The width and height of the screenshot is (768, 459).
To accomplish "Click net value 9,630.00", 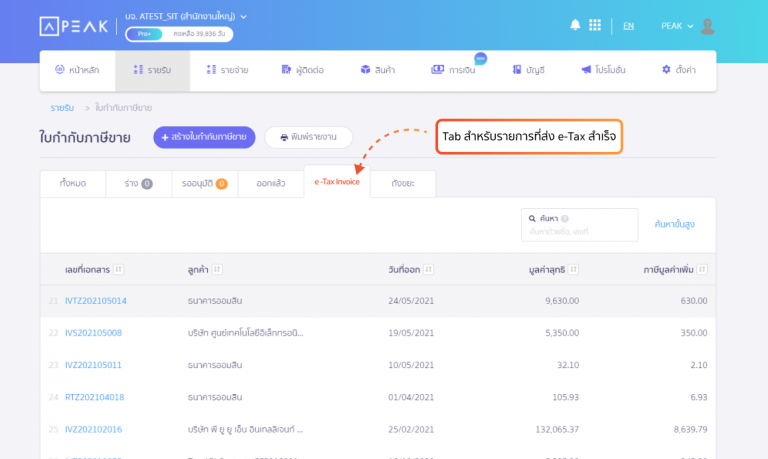I will pyautogui.click(x=562, y=301).
